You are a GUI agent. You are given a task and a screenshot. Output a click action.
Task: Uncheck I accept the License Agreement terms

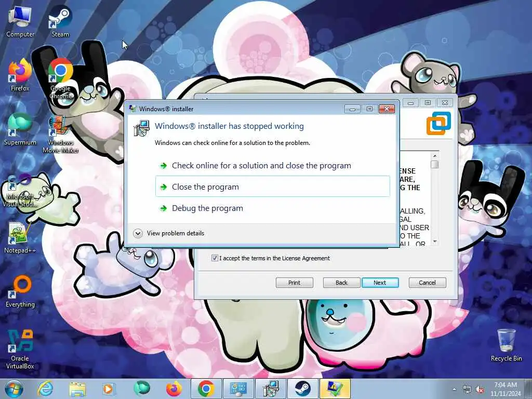(215, 258)
